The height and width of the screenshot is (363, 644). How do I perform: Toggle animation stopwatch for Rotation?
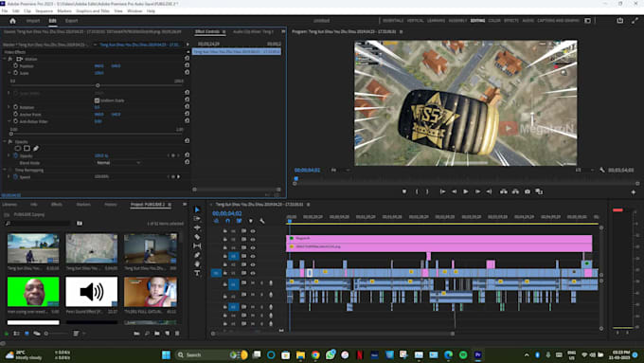coord(15,107)
